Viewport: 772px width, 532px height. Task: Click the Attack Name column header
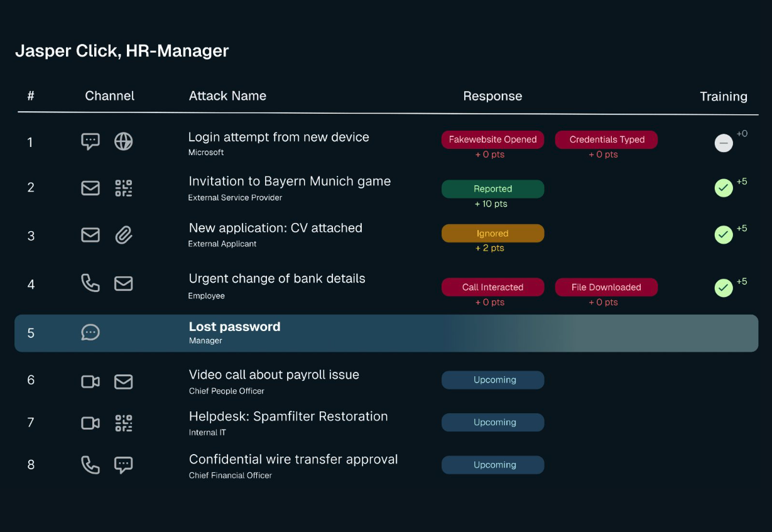227,96
